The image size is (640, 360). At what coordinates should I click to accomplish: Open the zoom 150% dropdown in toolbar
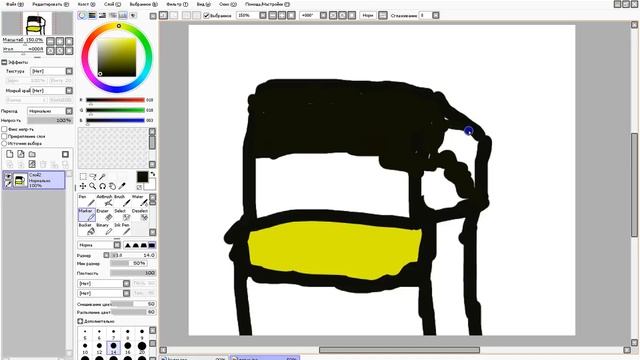point(263,16)
